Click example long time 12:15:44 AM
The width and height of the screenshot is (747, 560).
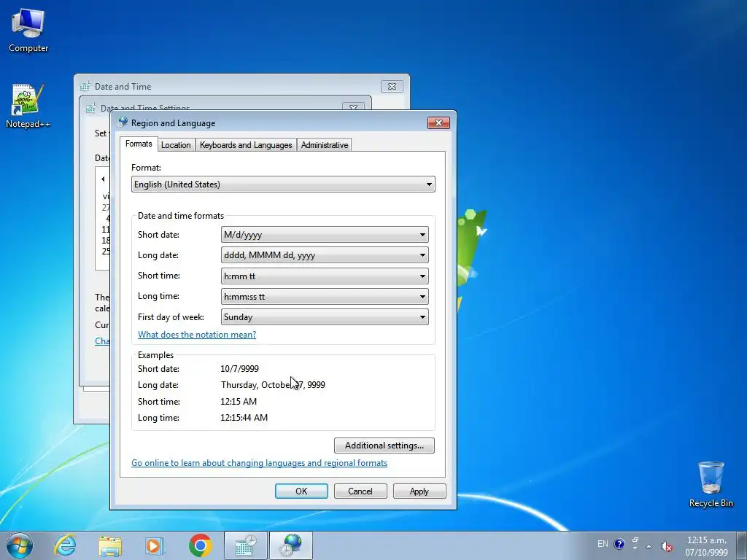point(244,418)
